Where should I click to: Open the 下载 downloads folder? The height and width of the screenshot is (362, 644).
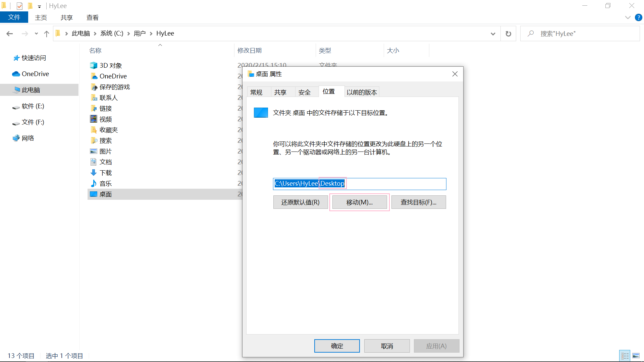click(105, 173)
